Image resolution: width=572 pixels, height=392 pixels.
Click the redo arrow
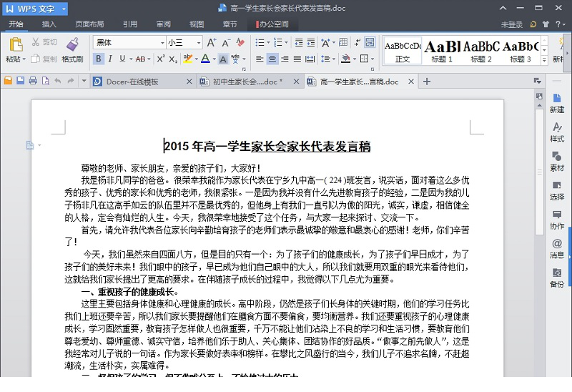point(71,81)
